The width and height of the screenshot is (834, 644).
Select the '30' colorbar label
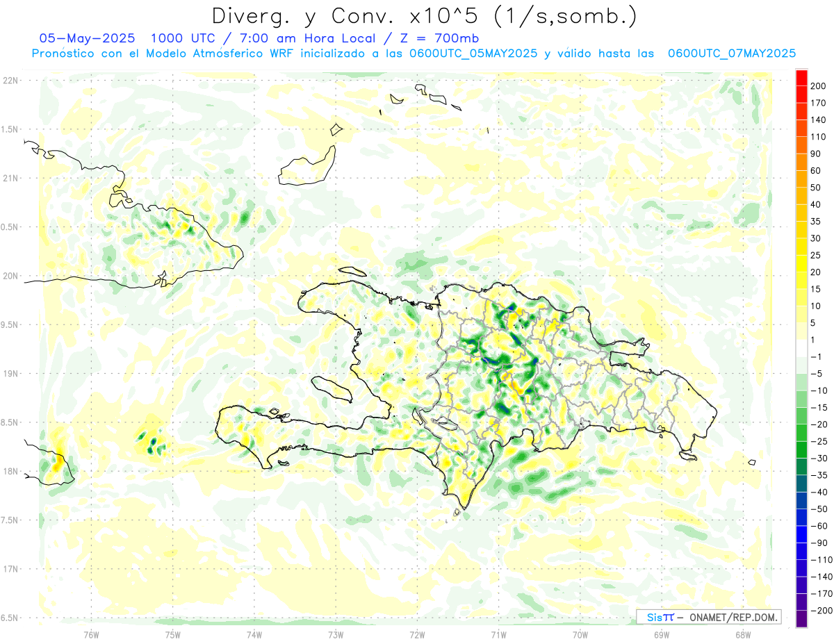(816, 238)
